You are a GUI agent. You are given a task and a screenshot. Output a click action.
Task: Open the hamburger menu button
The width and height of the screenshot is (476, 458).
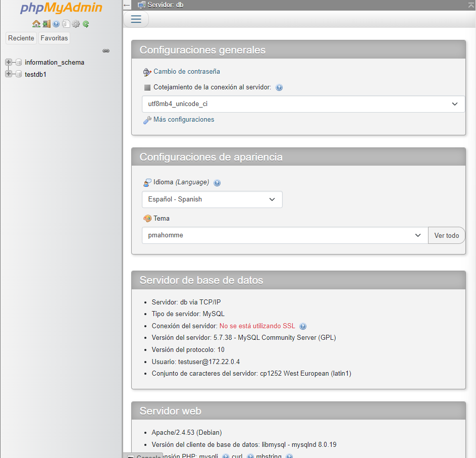[x=136, y=19]
